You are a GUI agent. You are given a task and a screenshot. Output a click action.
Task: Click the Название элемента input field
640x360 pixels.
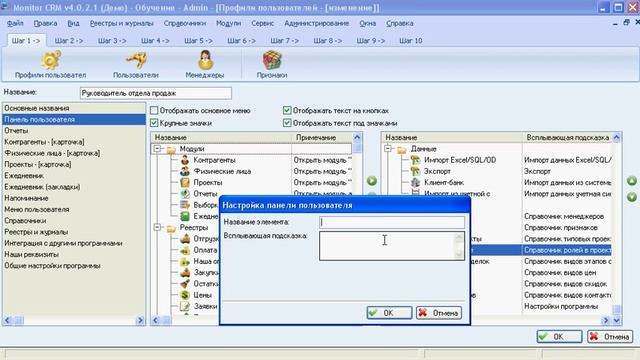(x=392, y=222)
